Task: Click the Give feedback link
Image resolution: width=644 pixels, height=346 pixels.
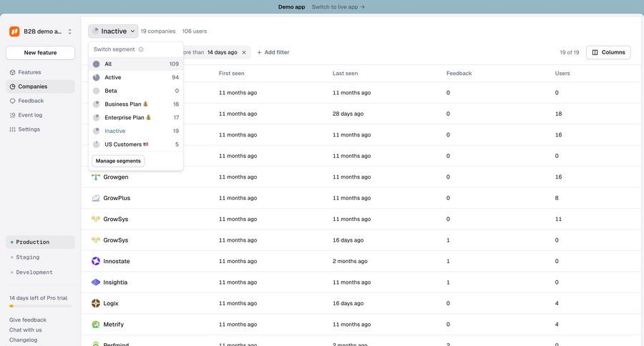Action: click(27, 320)
